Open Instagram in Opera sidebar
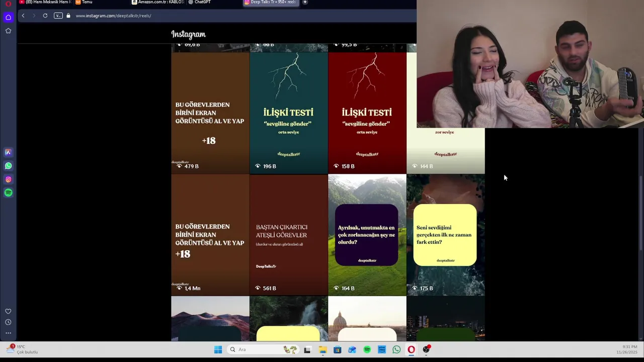Viewport: 644px width, 362px height. 8,179
